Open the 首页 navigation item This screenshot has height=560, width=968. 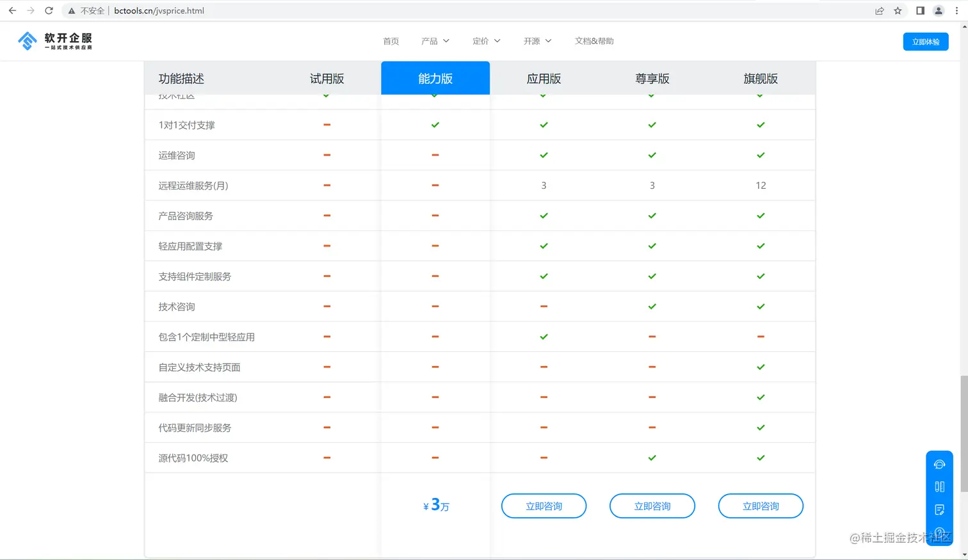(x=391, y=41)
